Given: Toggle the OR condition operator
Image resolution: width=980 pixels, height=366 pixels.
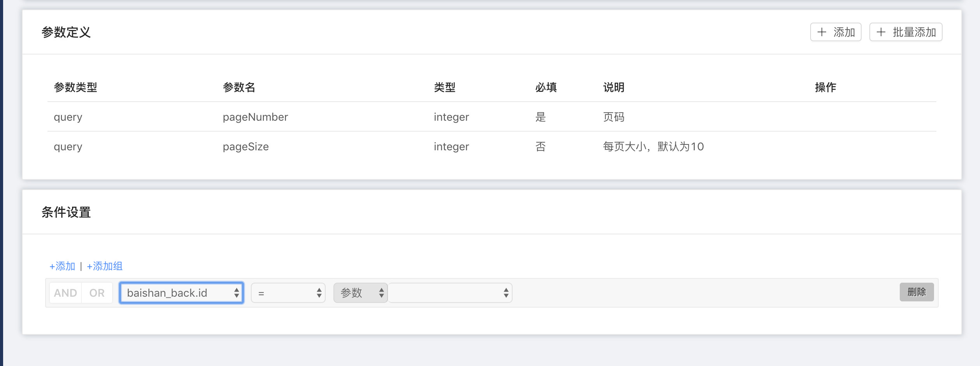Looking at the screenshot, I should (97, 293).
